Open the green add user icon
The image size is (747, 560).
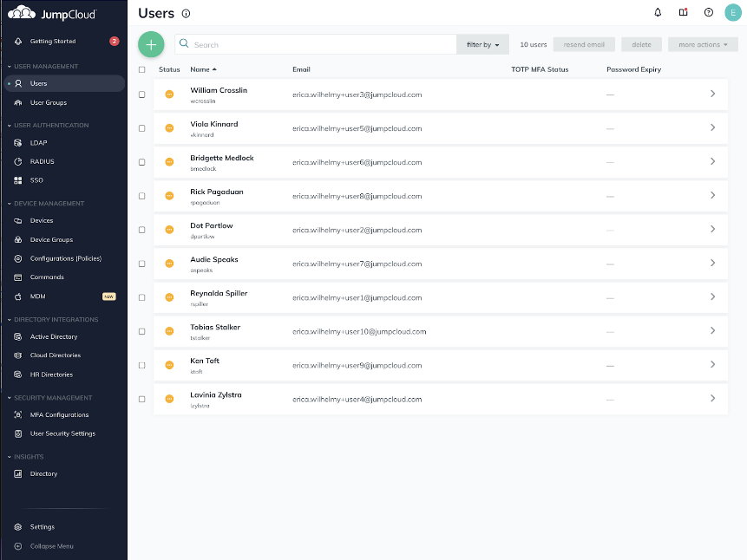tap(151, 43)
